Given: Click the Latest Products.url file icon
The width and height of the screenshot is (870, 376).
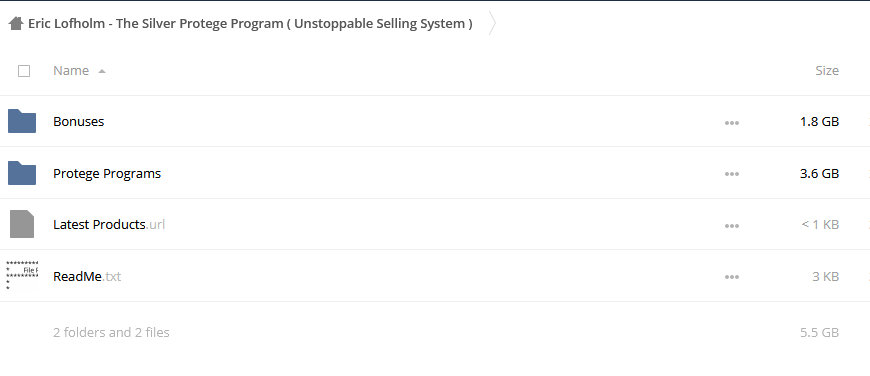Looking at the screenshot, I should pos(22,224).
